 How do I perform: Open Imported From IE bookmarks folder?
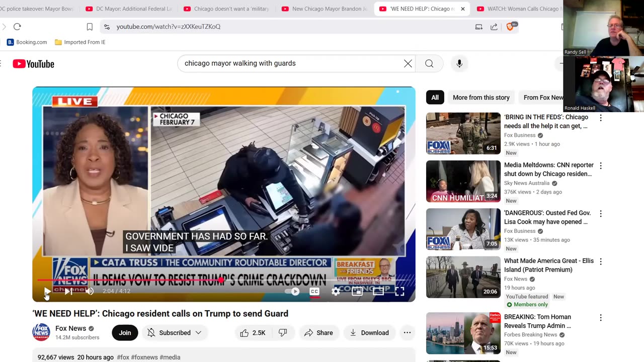pos(80,42)
